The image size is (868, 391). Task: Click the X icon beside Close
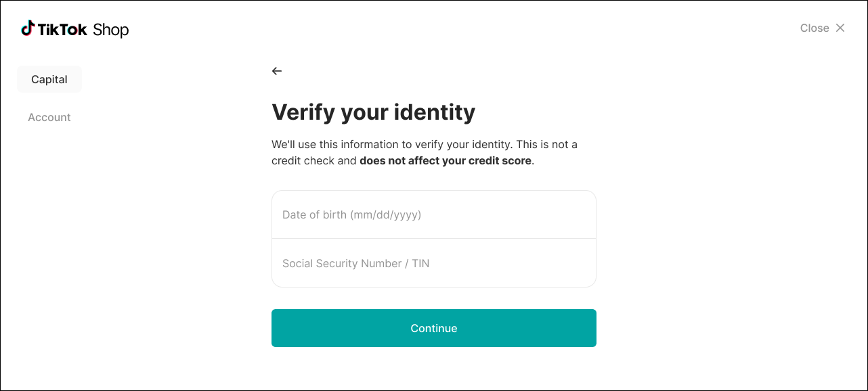pos(840,28)
